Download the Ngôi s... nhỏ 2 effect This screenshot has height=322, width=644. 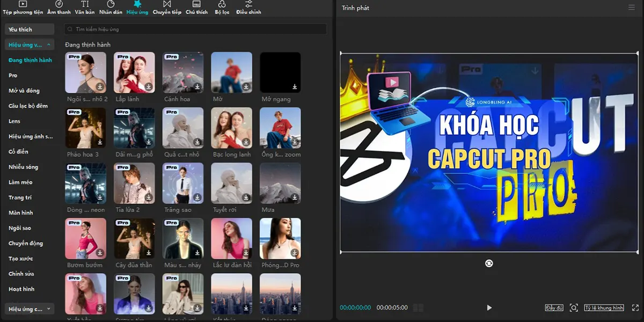[x=100, y=87]
